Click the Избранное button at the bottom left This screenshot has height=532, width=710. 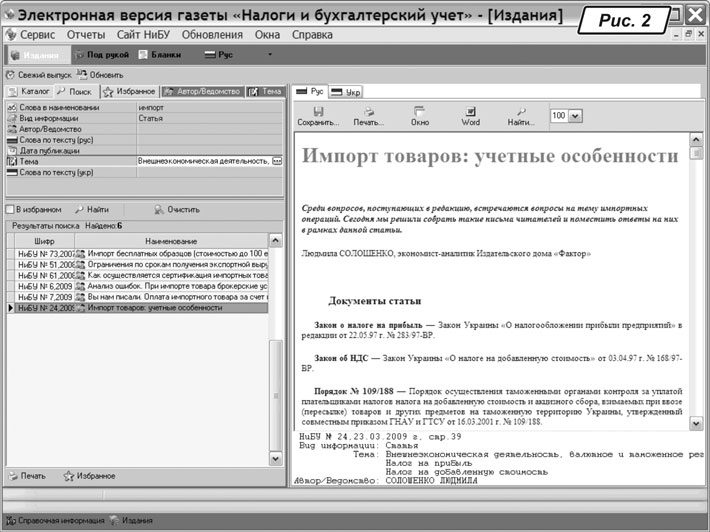point(83,475)
